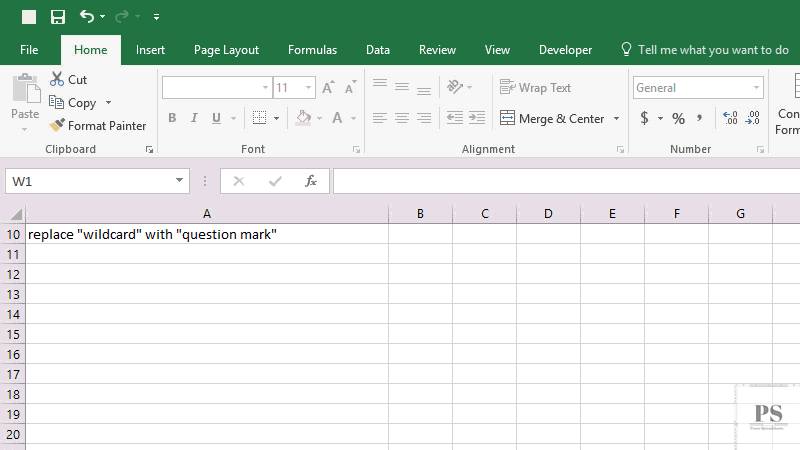Switch to the Formulas tab

click(x=312, y=50)
